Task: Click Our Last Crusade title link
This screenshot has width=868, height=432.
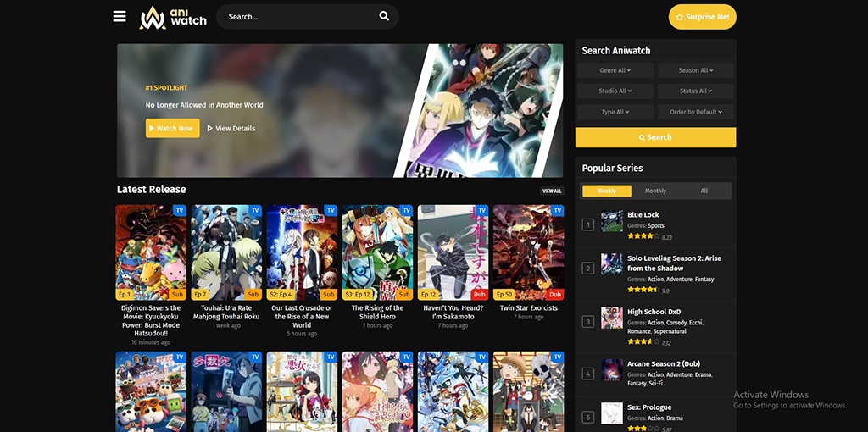Action: (302, 317)
